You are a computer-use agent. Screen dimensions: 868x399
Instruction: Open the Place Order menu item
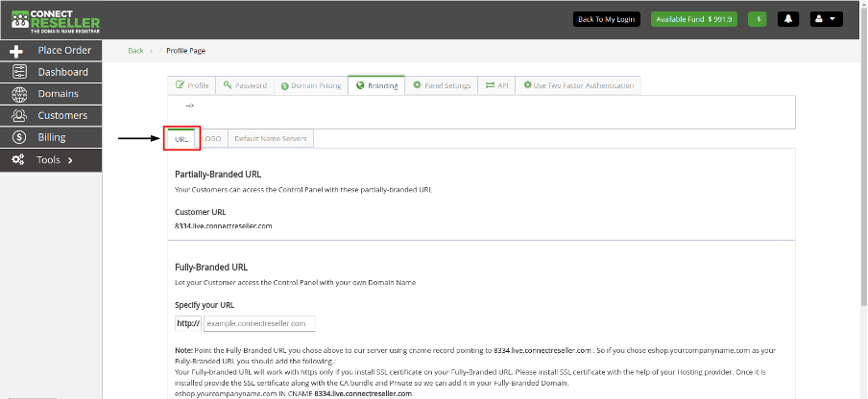(51, 51)
